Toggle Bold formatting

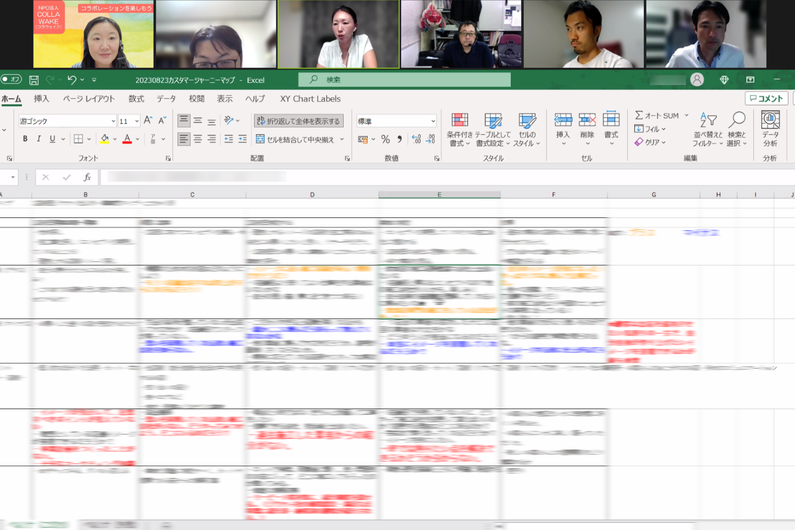[25, 140]
